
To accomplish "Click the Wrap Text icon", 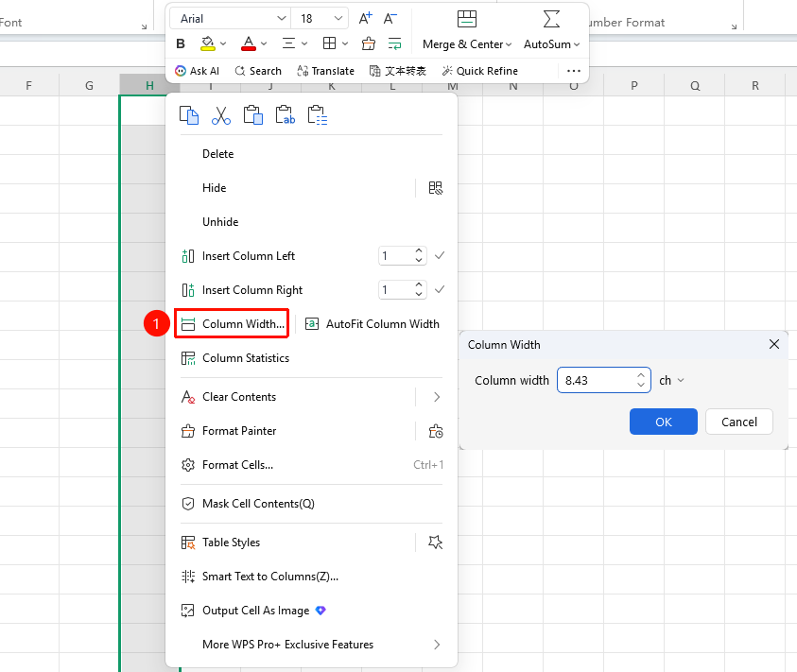I will tap(394, 43).
